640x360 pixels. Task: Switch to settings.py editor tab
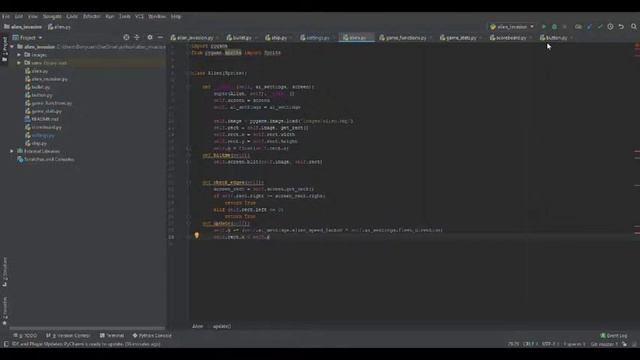tap(318, 38)
